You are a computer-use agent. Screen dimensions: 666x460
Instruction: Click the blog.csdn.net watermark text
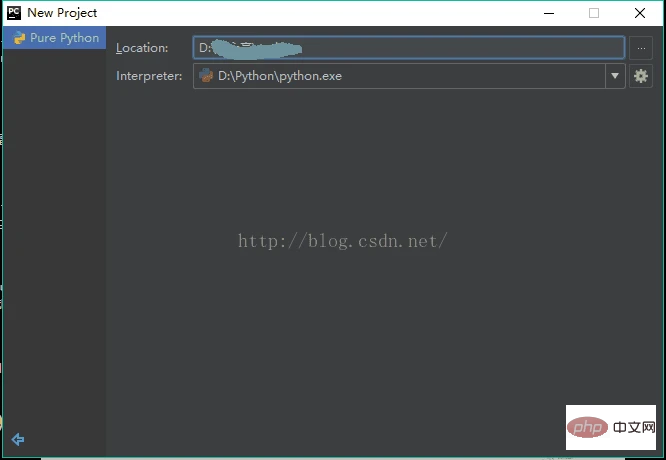click(341, 241)
